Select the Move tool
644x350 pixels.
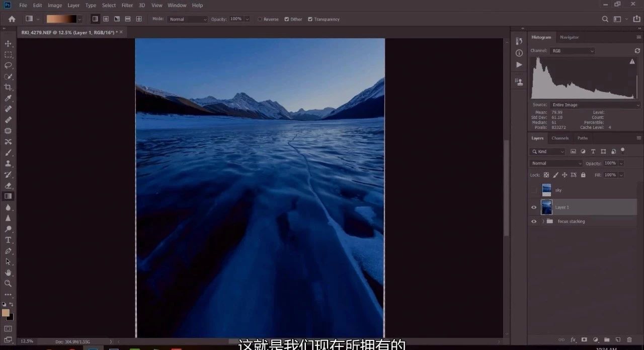[8, 44]
